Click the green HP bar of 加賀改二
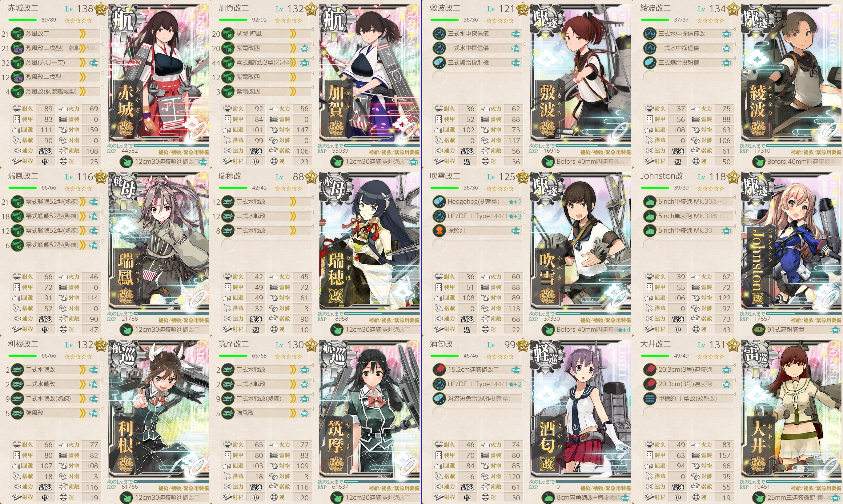 pyautogui.click(x=233, y=20)
